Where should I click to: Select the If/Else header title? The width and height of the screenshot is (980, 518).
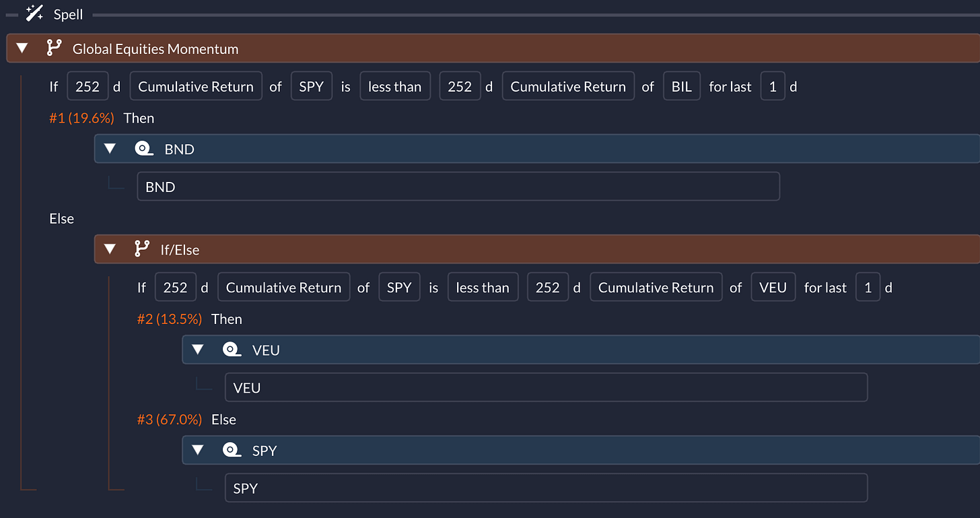tap(180, 250)
